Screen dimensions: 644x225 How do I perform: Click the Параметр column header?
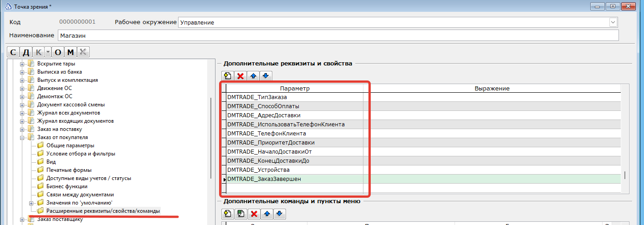click(295, 89)
